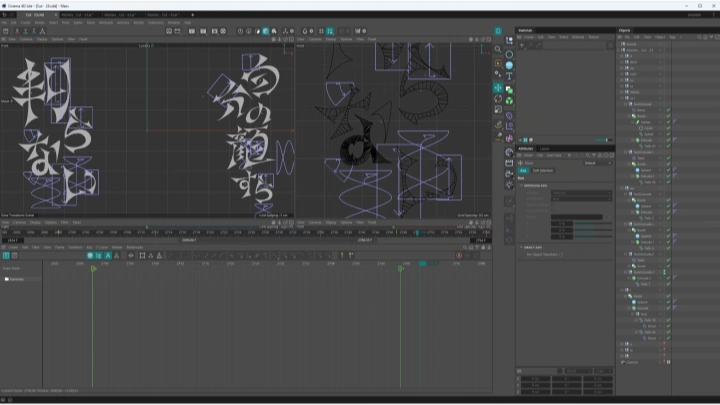Click the new material plus icon
The width and height of the screenshot is (720, 405).
click(522, 45)
